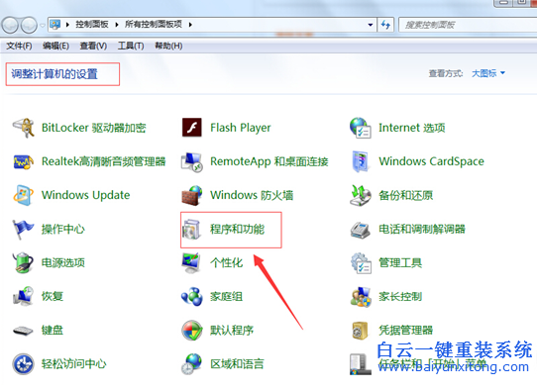
Task: Click the Back navigation button
Action: (10, 25)
